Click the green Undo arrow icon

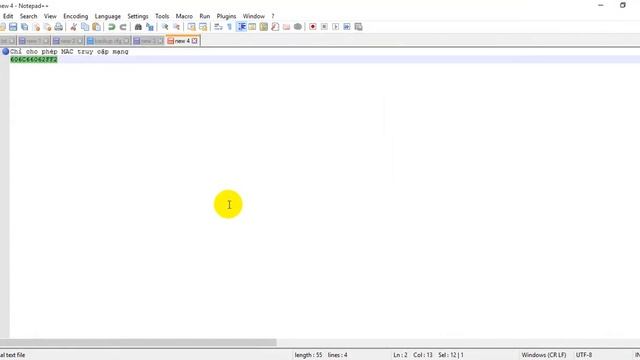pyautogui.click(x=111, y=27)
